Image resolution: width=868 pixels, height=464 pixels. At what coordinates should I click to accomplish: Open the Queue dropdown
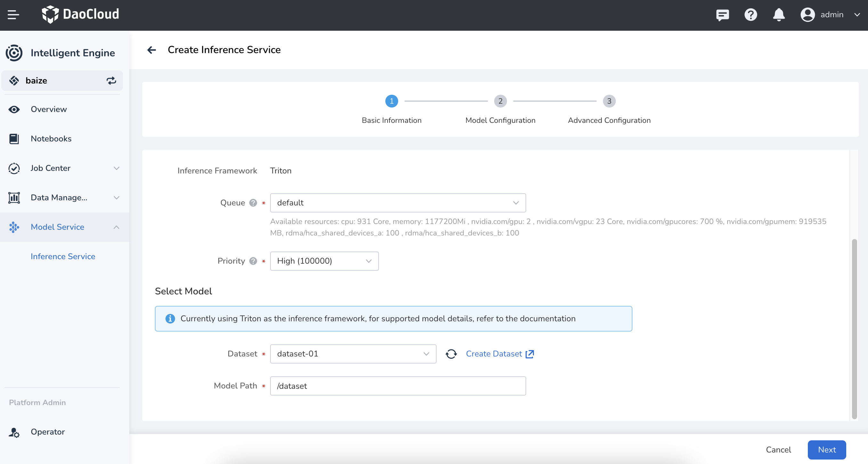[398, 203]
